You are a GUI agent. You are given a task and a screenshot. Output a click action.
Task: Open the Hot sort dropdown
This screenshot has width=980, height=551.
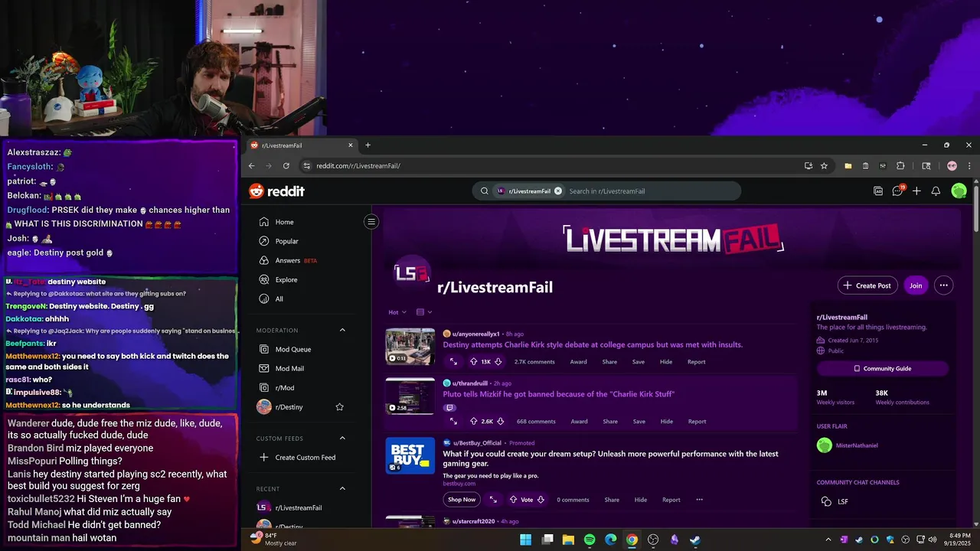(398, 312)
